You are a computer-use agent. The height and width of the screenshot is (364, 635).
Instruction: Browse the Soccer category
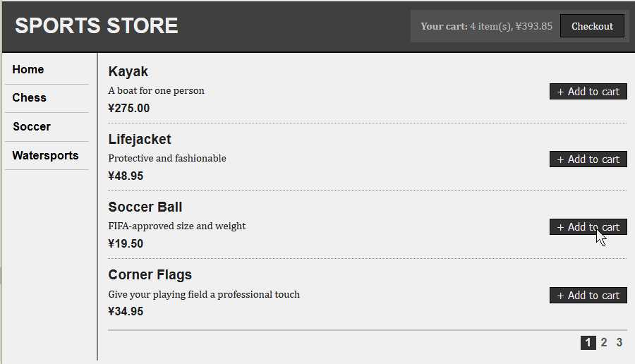pyautogui.click(x=32, y=127)
